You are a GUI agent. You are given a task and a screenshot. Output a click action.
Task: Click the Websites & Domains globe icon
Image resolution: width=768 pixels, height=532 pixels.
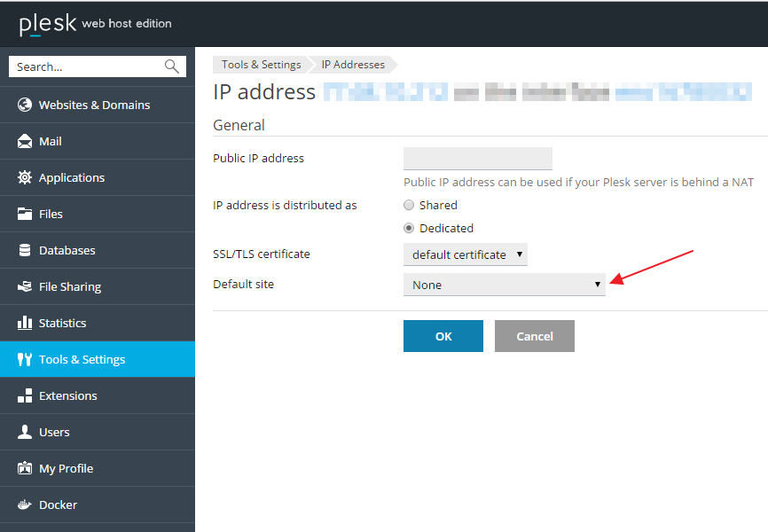25,105
